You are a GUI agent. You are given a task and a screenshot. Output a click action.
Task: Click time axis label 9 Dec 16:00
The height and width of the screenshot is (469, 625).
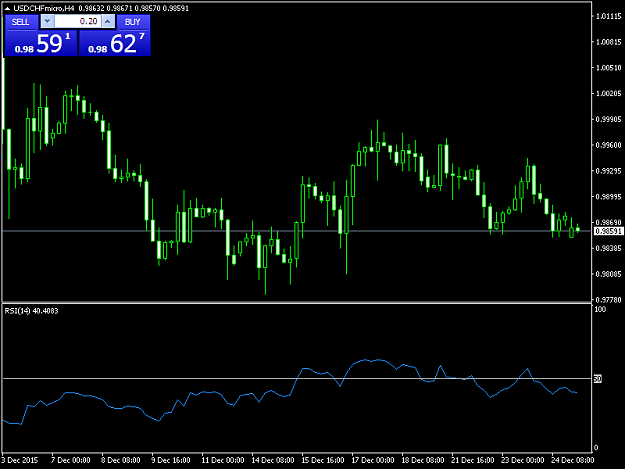coord(171,460)
